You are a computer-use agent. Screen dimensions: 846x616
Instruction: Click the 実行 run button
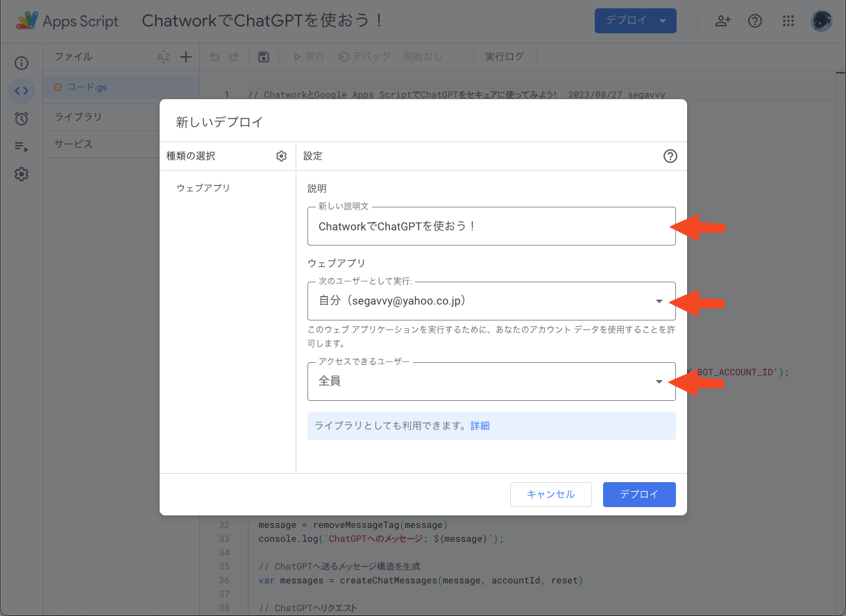point(309,57)
